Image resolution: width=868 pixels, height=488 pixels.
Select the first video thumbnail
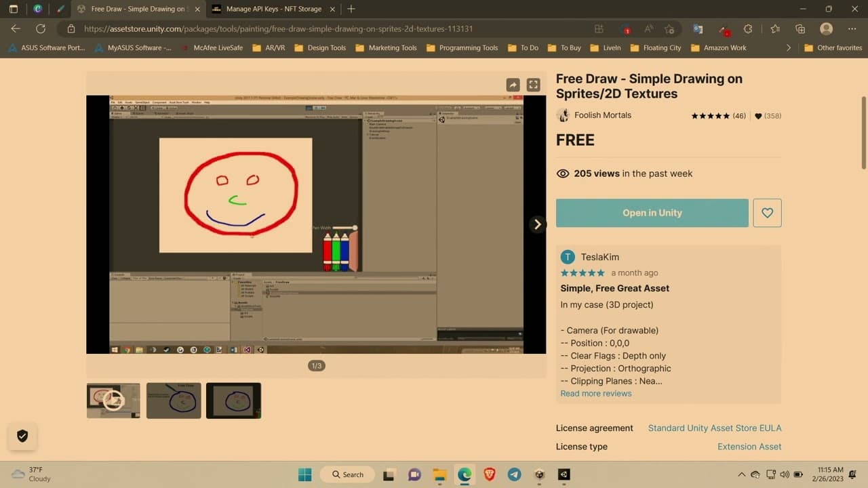(113, 401)
